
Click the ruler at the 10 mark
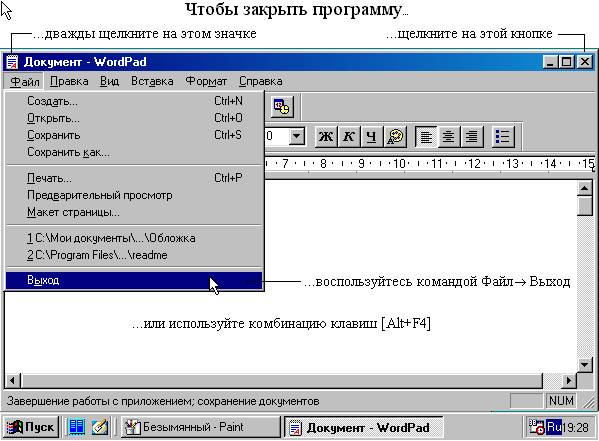(399, 164)
